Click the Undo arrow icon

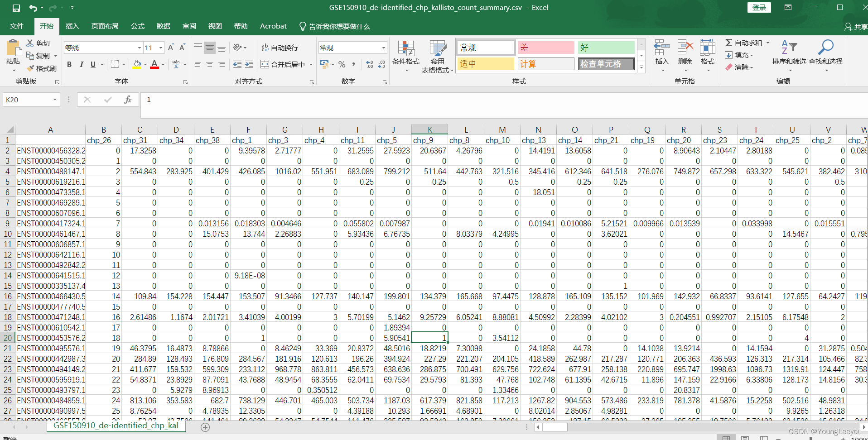click(33, 8)
